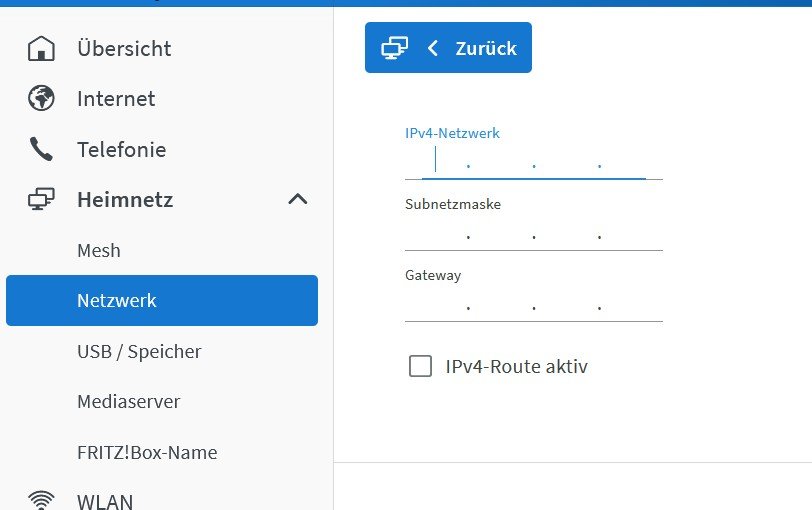Viewport: 812px width, 510px height.
Task: Collapse the Heimnetz menu chevron
Action: pyautogui.click(x=297, y=200)
